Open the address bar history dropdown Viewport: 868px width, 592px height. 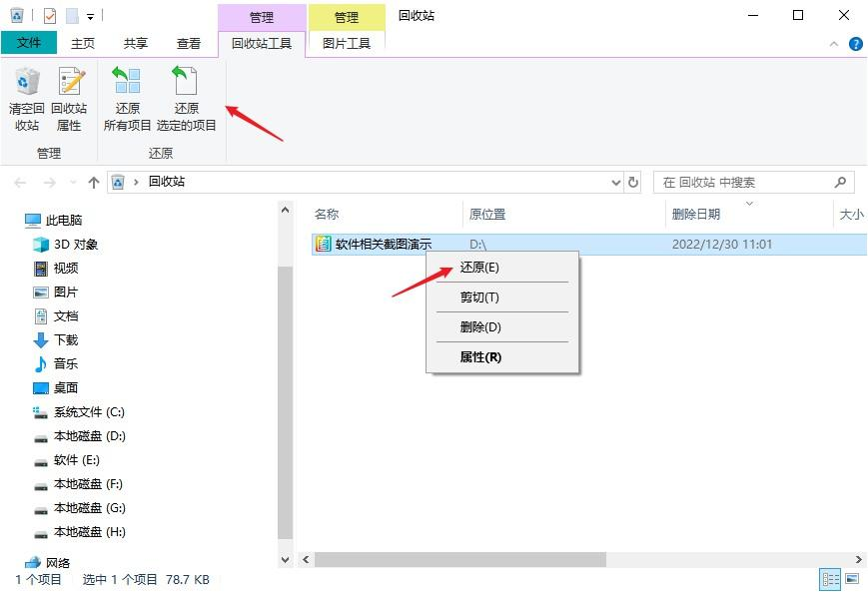pos(616,182)
